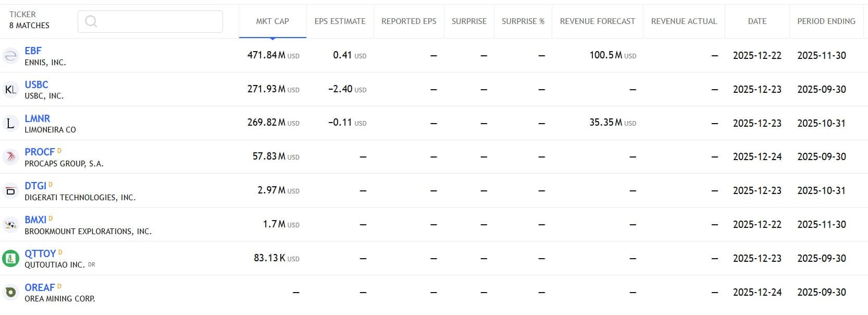Image resolution: width=868 pixels, height=315 pixels.
Task: Click the green Qutoutiao logo icon
Action: 10,259
